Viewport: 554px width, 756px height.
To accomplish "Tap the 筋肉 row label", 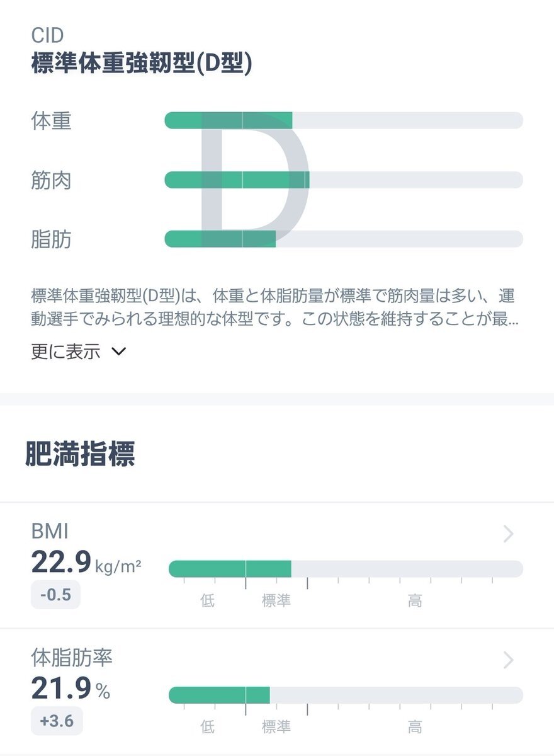I will 51,180.
